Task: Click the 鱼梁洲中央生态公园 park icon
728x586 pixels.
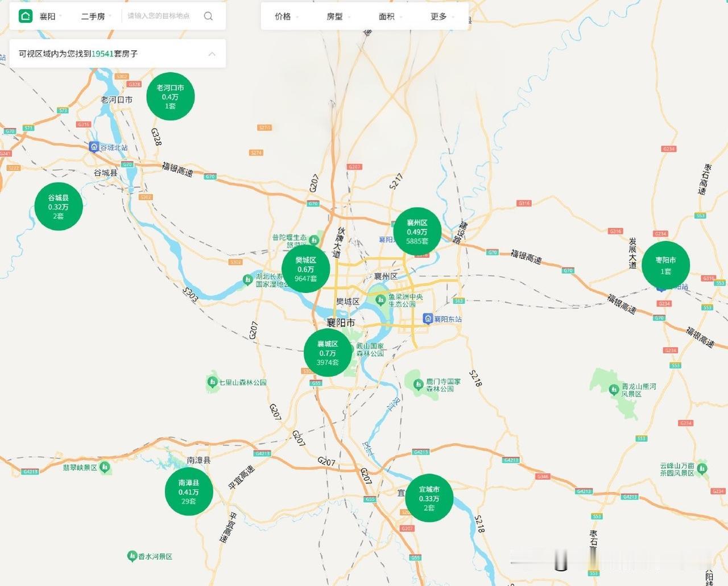Action: pyautogui.click(x=380, y=299)
